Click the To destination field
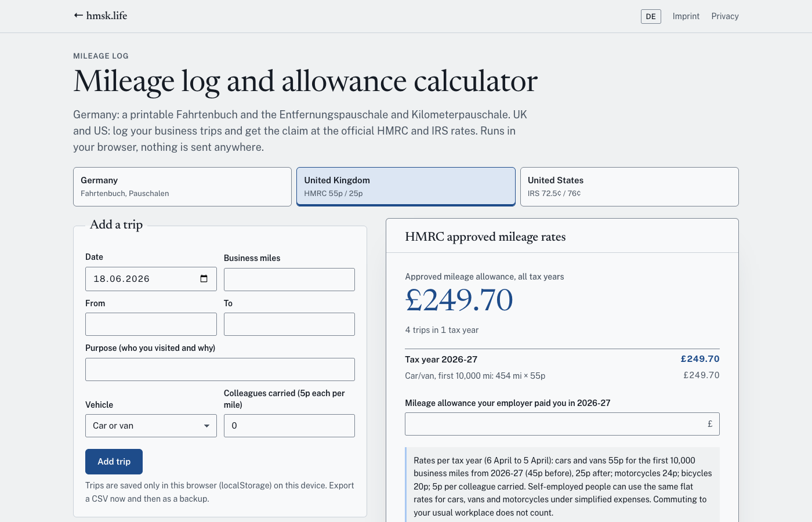Screen dimensions: 812x522 289,324
